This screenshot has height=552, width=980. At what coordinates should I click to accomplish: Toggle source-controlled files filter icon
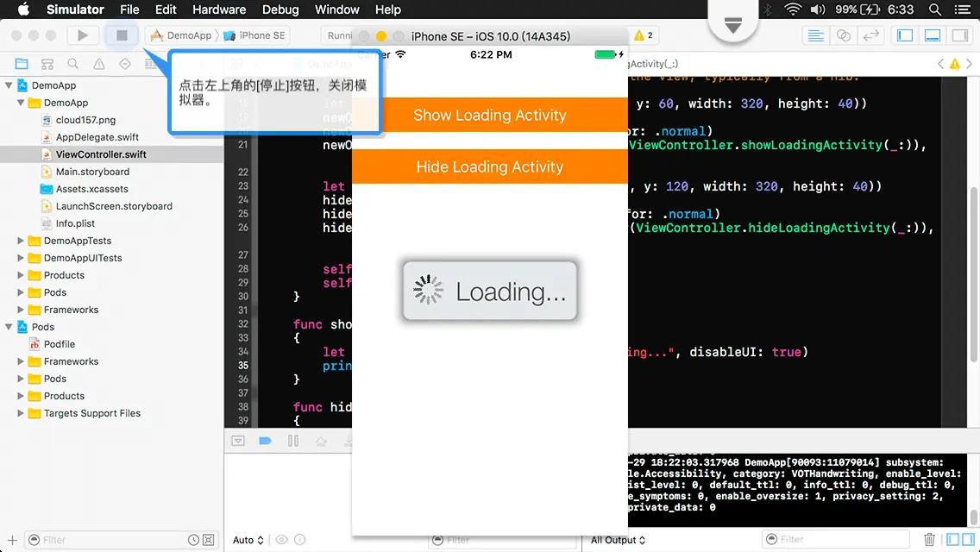click(x=209, y=540)
